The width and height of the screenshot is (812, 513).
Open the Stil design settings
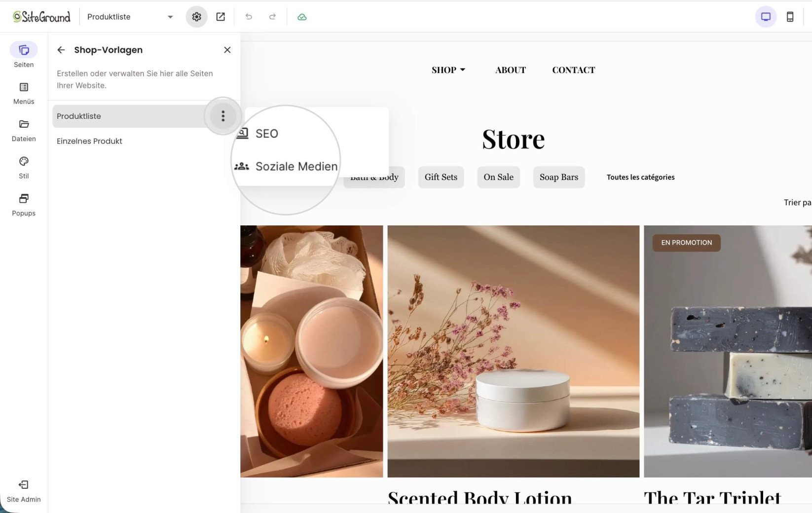(x=24, y=168)
